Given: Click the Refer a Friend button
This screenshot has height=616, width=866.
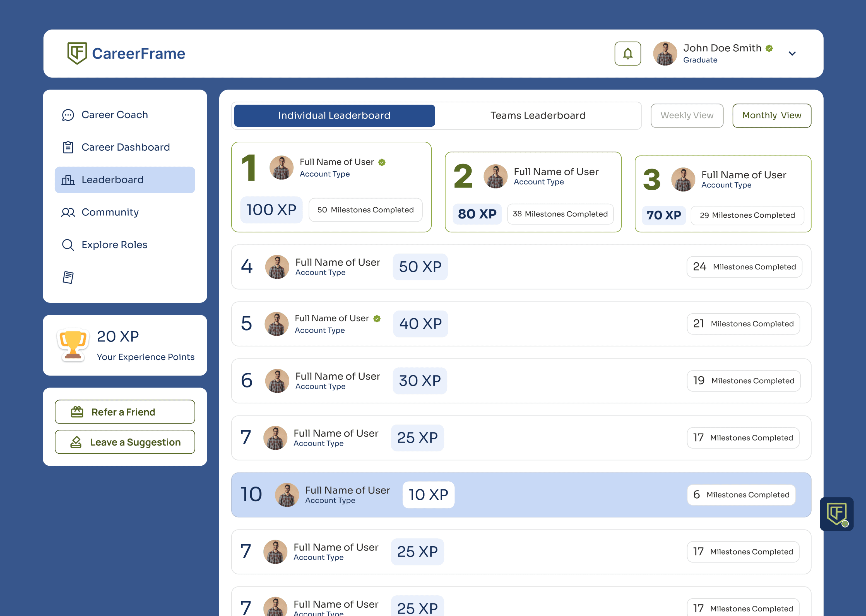Looking at the screenshot, I should [x=125, y=412].
